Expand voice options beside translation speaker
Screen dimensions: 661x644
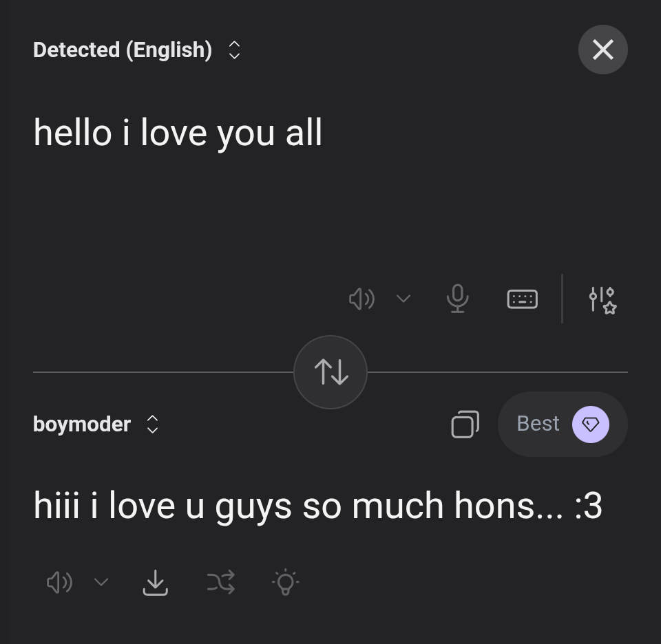pos(101,582)
